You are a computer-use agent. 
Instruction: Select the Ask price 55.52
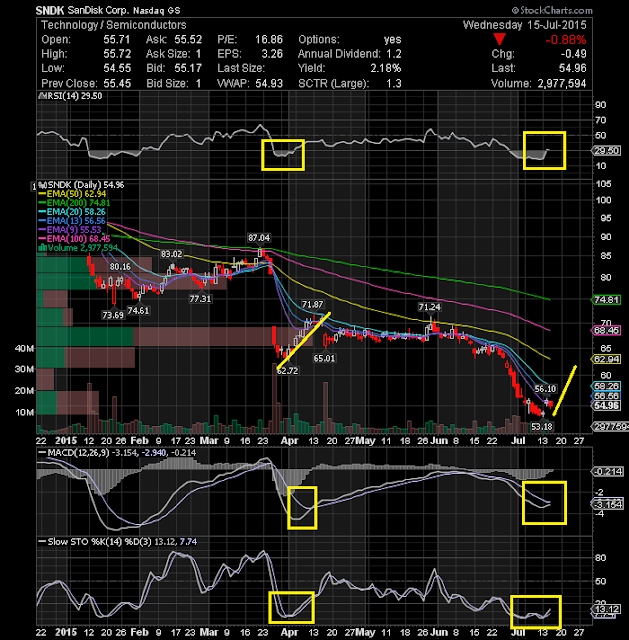coord(188,40)
